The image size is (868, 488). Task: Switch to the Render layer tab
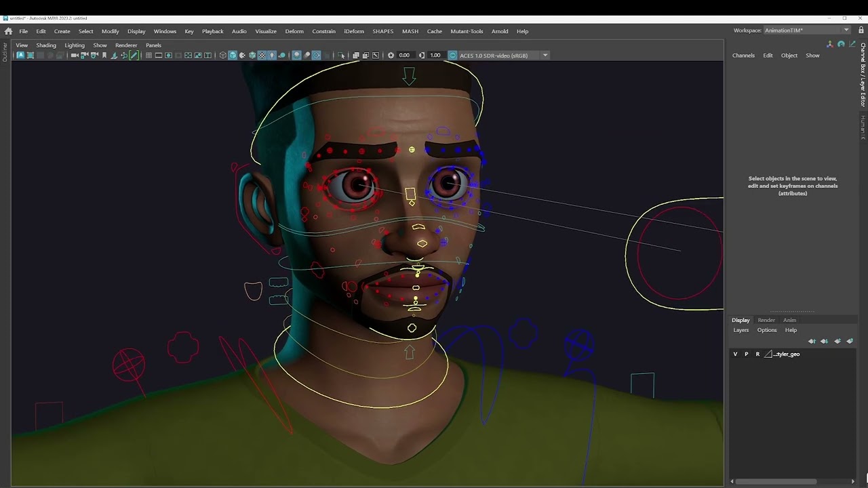pyautogui.click(x=766, y=320)
